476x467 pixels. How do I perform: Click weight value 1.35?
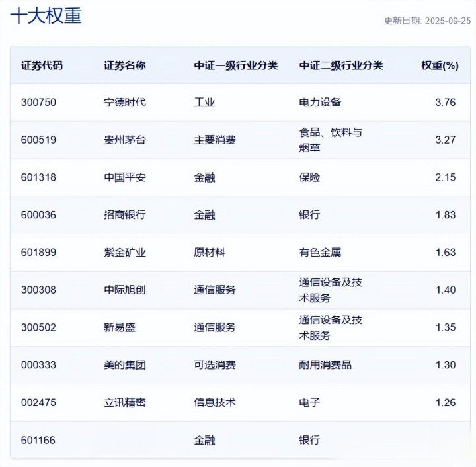[446, 327]
